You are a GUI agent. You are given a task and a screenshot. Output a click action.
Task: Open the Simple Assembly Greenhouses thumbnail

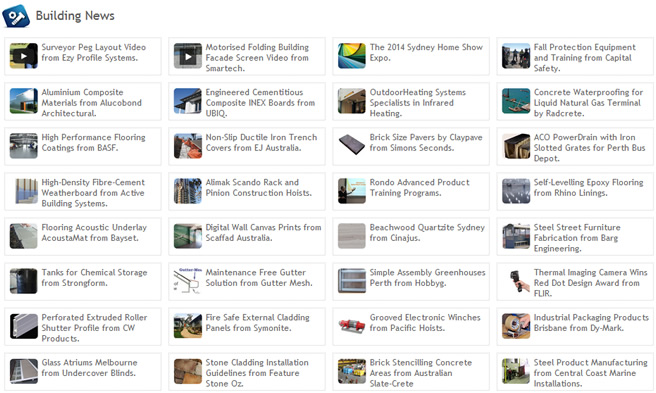tap(352, 281)
